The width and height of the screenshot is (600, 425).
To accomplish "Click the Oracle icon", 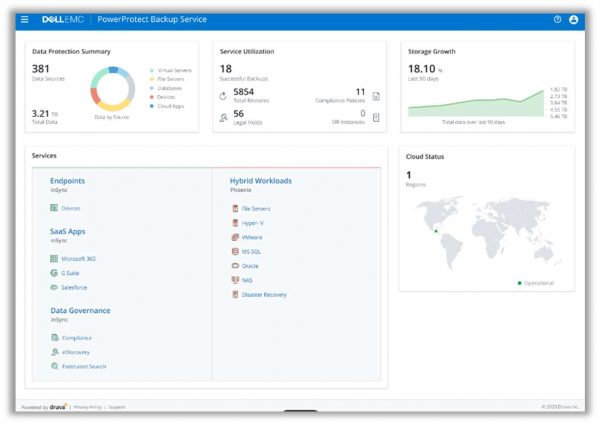I will point(235,265).
